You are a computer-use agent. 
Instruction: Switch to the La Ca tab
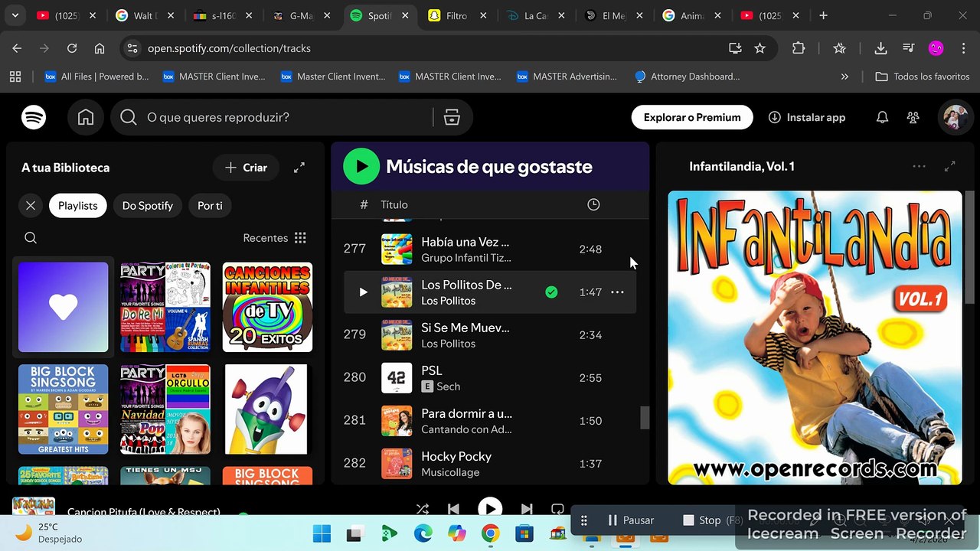[x=534, y=15]
